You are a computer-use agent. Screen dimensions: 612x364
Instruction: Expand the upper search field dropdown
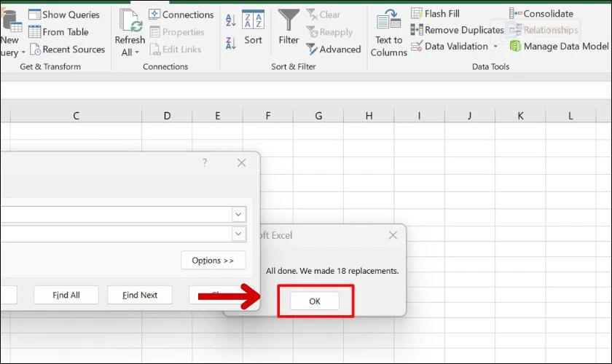pyautogui.click(x=238, y=214)
